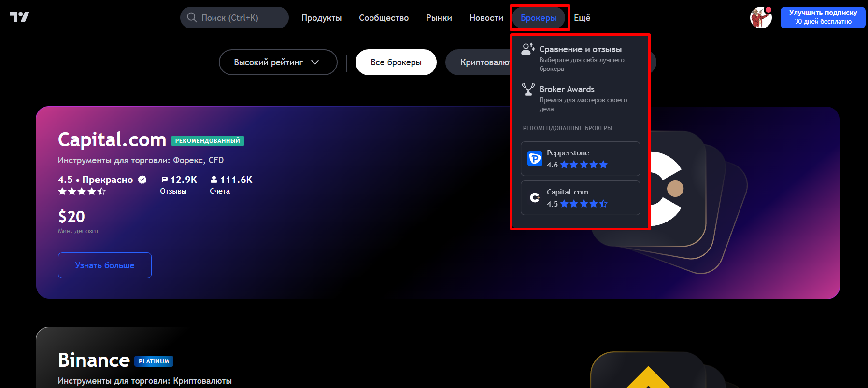The height and width of the screenshot is (388, 868).
Task: Click Улучшить подписку button
Action: click(x=823, y=17)
